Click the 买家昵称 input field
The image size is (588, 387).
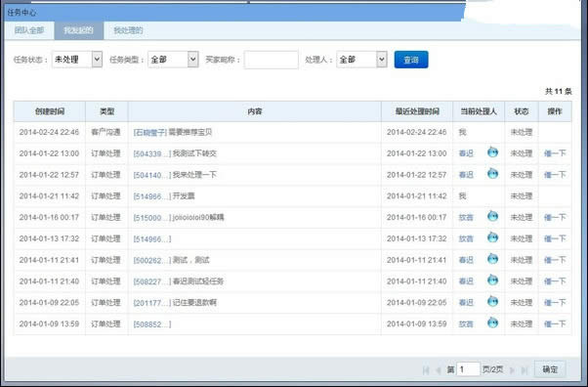click(272, 60)
